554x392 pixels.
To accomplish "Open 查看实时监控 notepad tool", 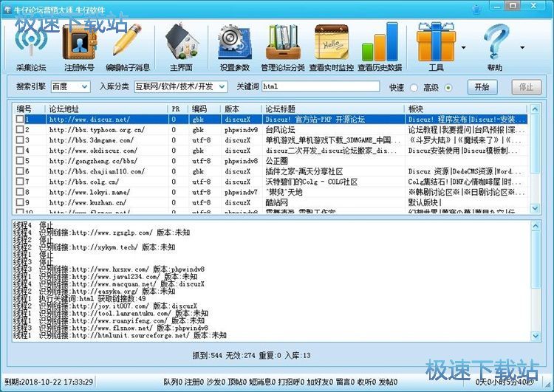I will (x=331, y=47).
